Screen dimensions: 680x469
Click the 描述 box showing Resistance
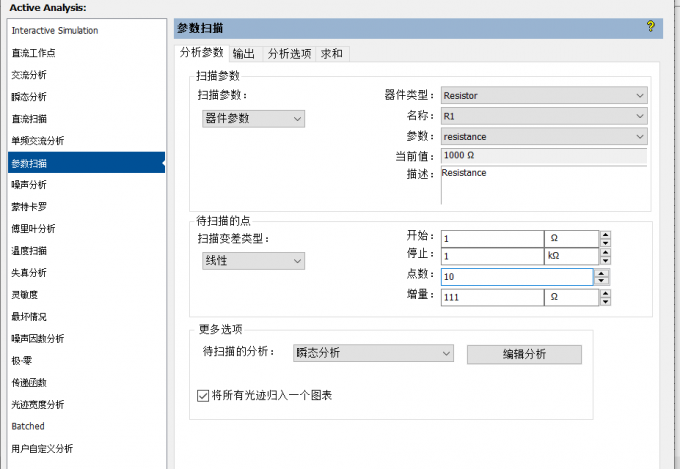tap(544, 185)
